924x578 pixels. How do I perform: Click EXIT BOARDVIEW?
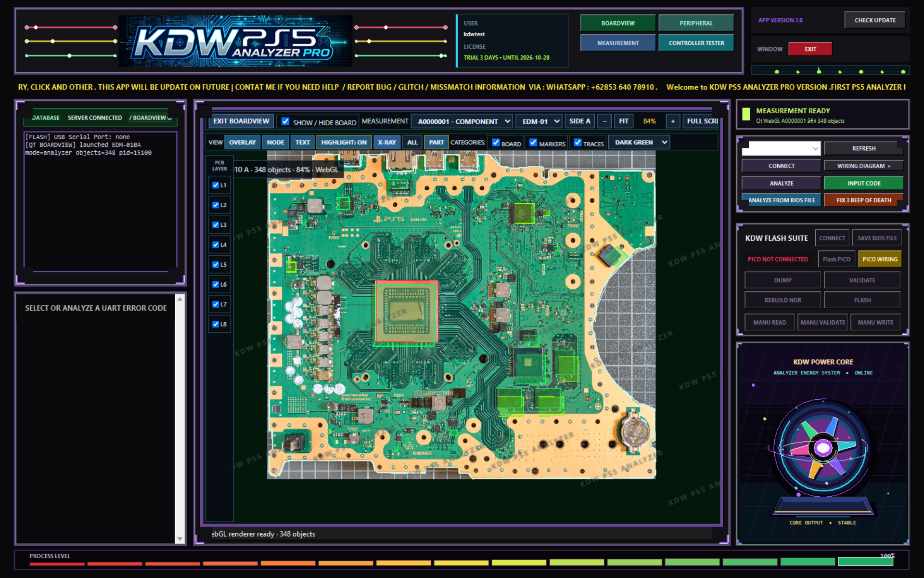pos(241,121)
